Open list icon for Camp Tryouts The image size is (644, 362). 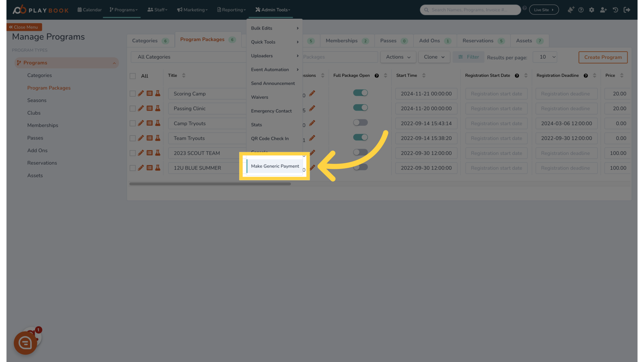[150, 123]
